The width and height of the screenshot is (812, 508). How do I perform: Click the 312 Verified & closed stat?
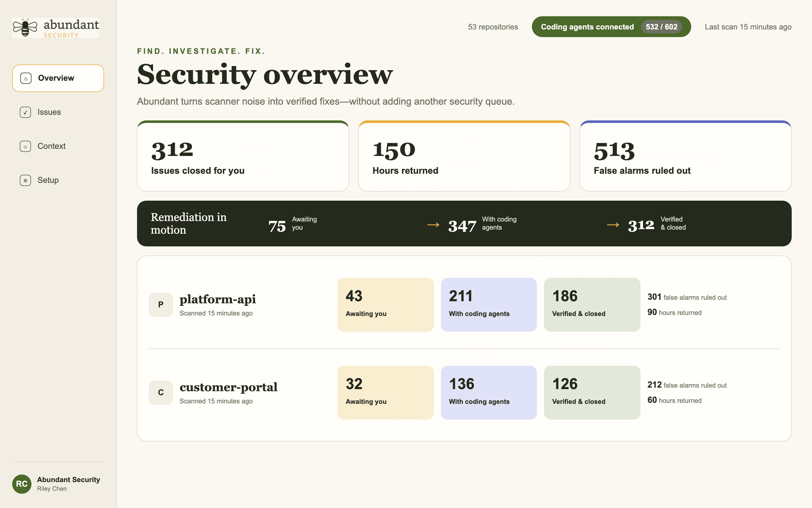click(x=657, y=225)
